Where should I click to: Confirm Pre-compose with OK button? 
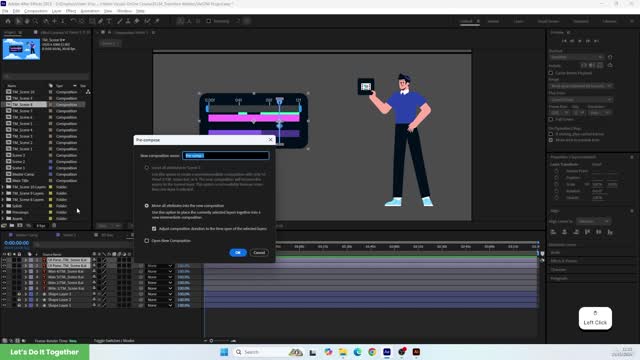[x=238, y=253]
